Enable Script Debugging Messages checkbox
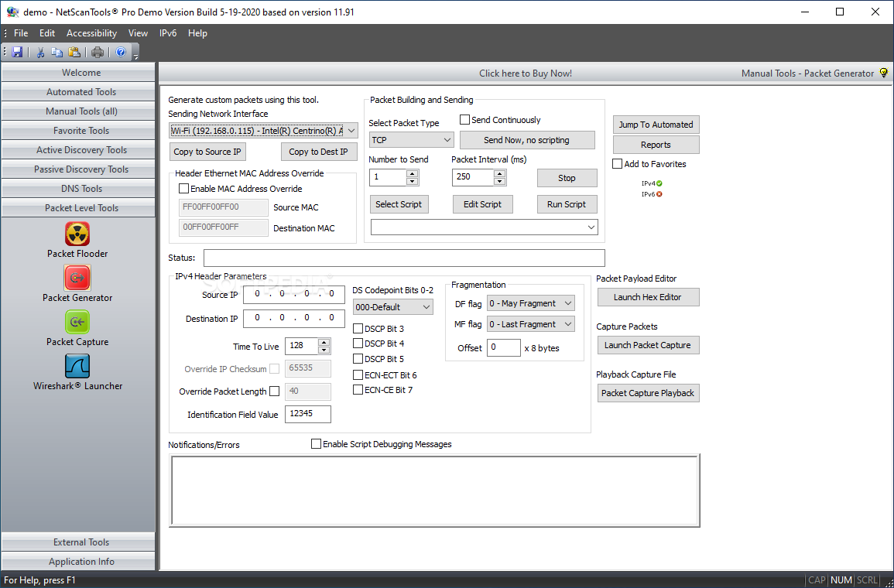This screenshot has height=588, width=894. [x=316, y=444]
